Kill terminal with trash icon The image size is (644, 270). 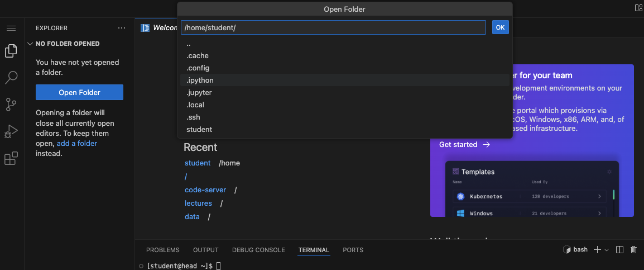633,250
